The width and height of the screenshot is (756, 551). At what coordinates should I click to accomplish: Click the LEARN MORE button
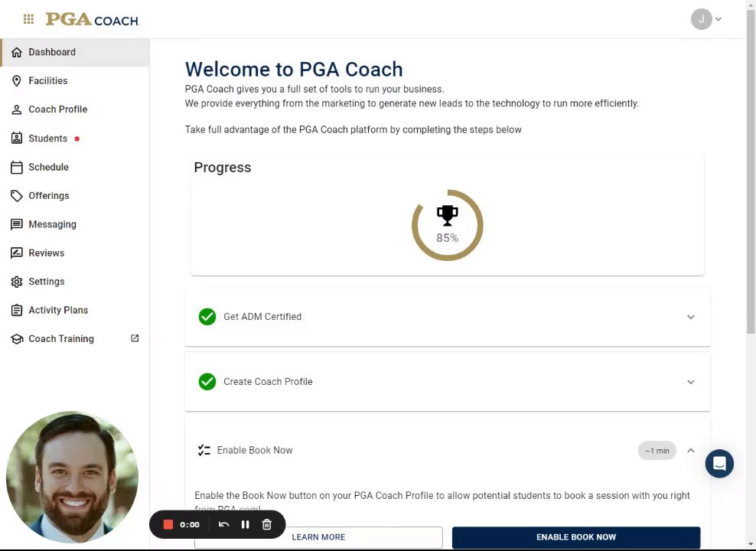(318, 537)
